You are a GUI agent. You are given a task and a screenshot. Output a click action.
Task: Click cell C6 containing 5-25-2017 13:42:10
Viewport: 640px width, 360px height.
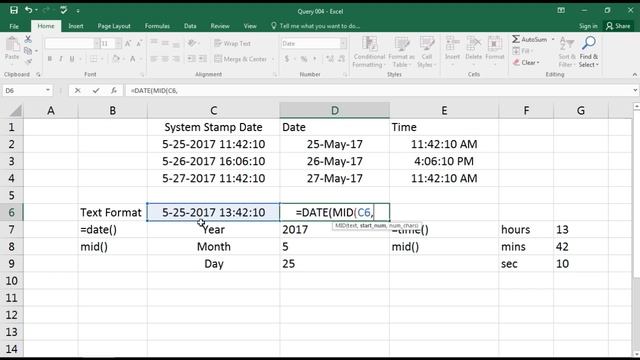tap(213, 212)
